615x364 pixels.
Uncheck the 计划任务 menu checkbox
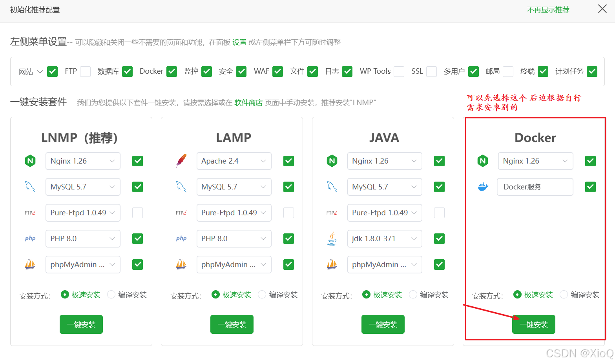pyautogui.click(x=592, y=71)
